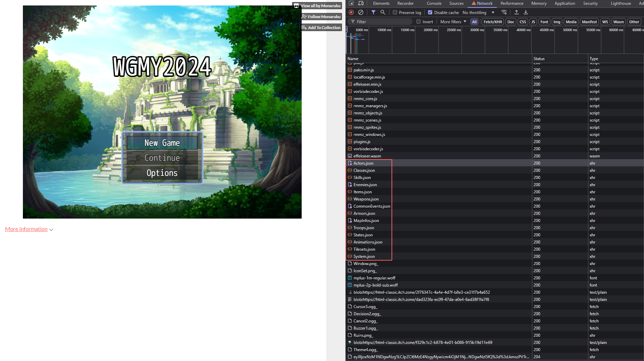Clear the network log
644x361 pixels.
point(361,12)
